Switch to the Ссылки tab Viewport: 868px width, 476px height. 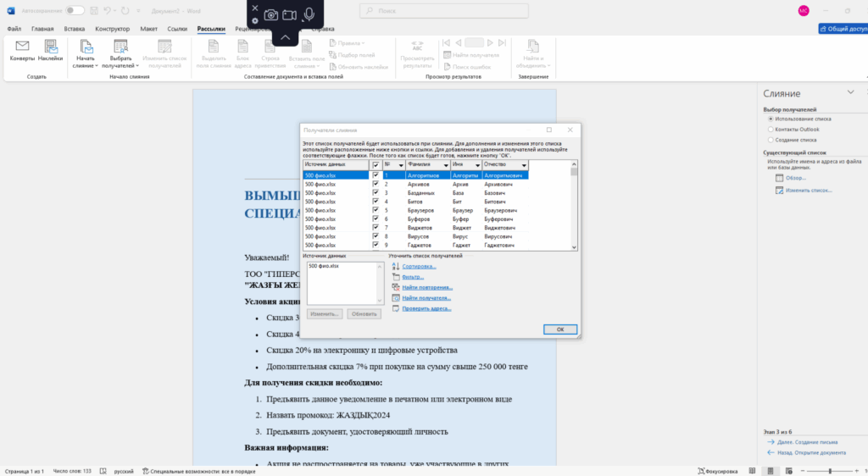(177, 29)
